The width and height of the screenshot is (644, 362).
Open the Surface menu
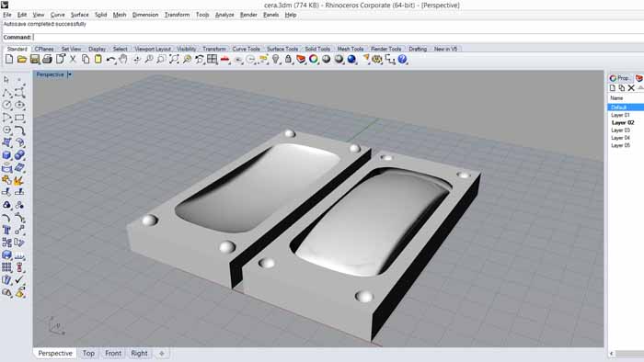click(80, 15)
